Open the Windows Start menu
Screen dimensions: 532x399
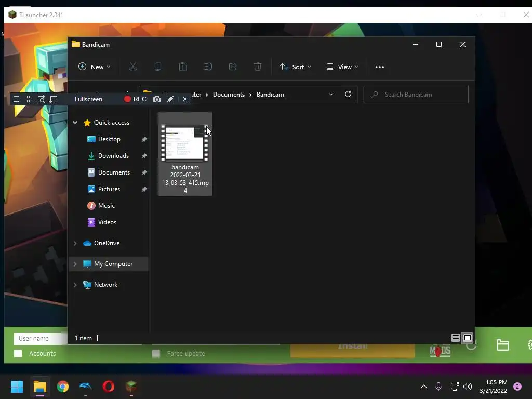17,387
